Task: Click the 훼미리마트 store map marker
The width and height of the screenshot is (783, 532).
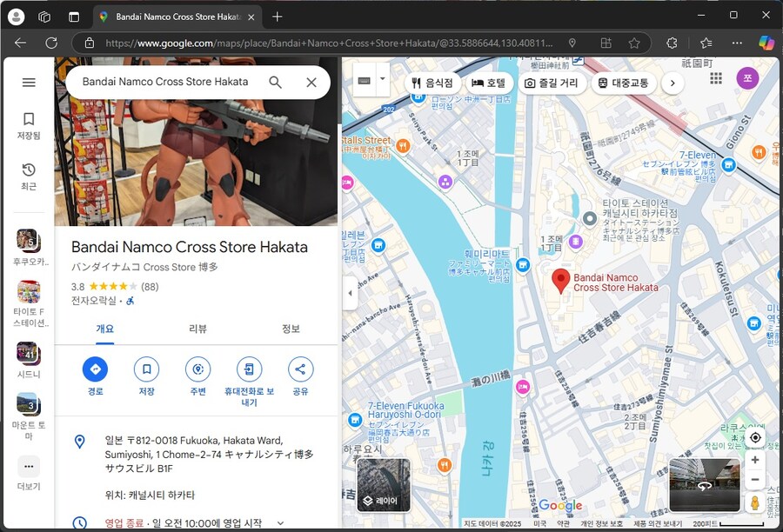Action: (523, 264)
